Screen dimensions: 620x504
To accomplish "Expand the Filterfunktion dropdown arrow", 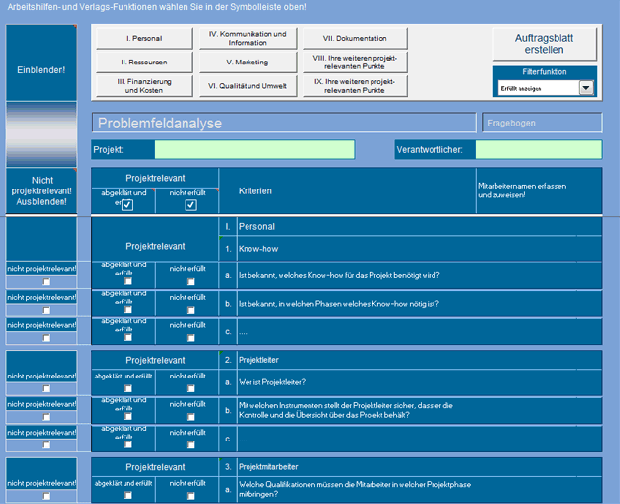I will click(586, 88).
